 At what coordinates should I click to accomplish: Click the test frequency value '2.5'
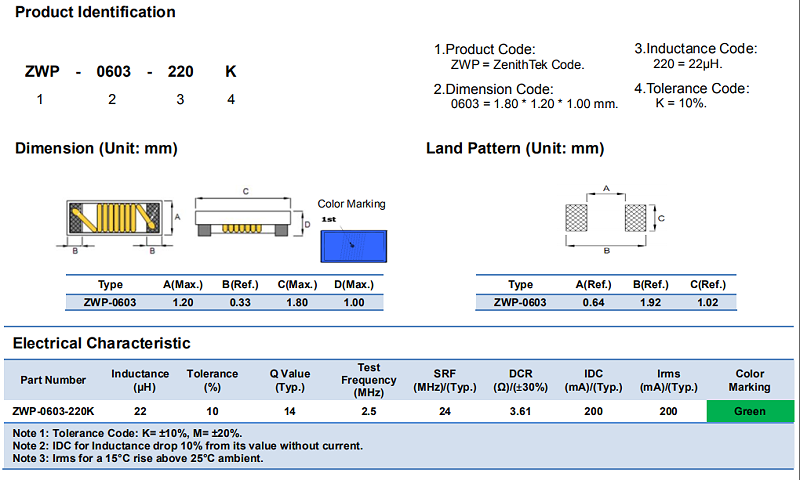coord(369,411)
